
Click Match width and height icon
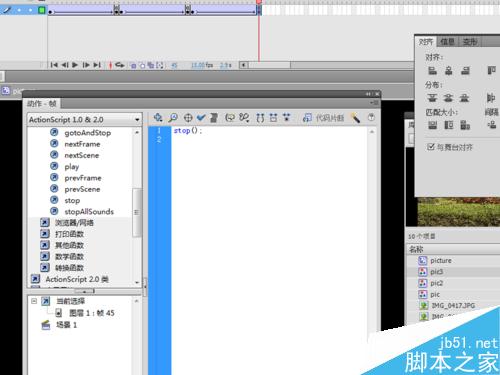465,125
